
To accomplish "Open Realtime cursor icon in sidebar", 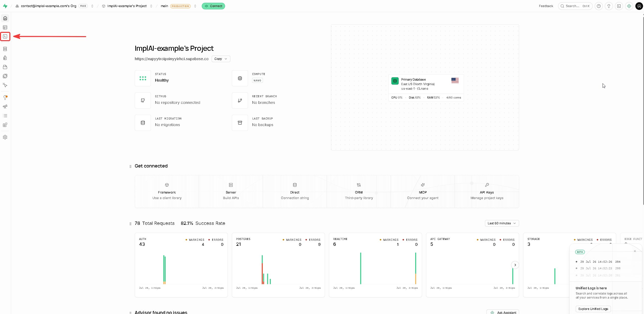I will coord(5,85).
